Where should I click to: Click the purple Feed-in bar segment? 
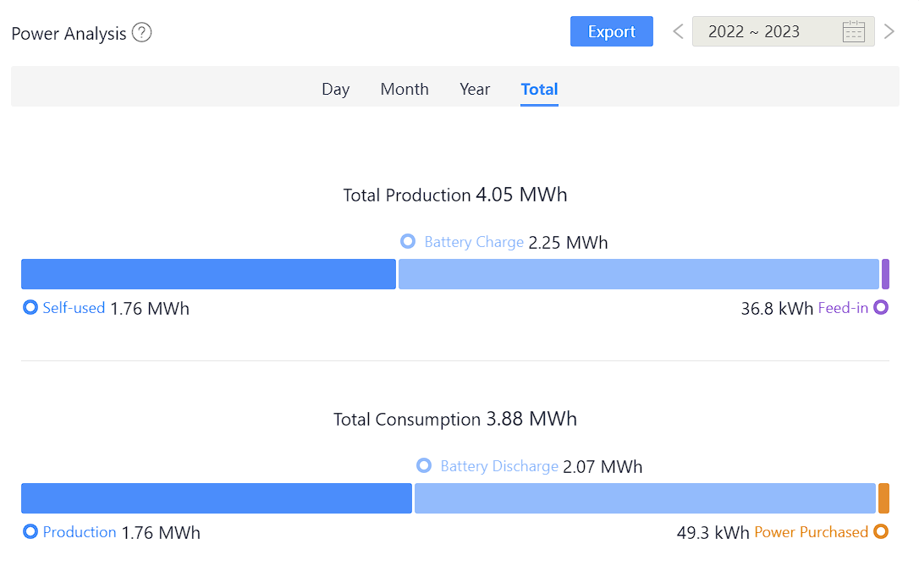point(886,274)
